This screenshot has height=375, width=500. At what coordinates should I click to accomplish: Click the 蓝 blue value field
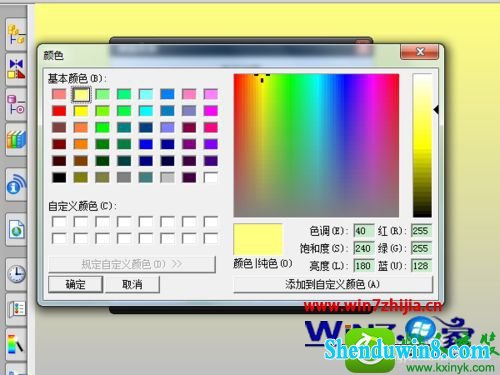coord(421,266)
